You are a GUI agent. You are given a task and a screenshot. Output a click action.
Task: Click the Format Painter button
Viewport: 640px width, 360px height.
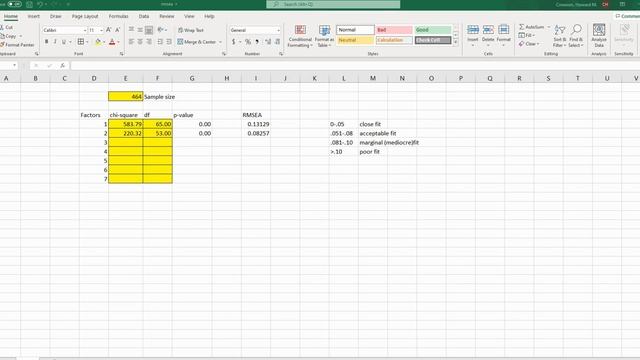(x=17, y=44)
